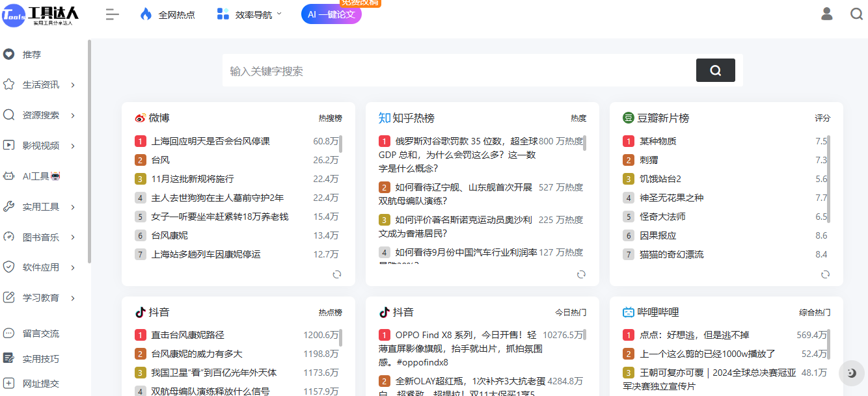Focus the 输入关键字搜索 search field

click(459, 71)
